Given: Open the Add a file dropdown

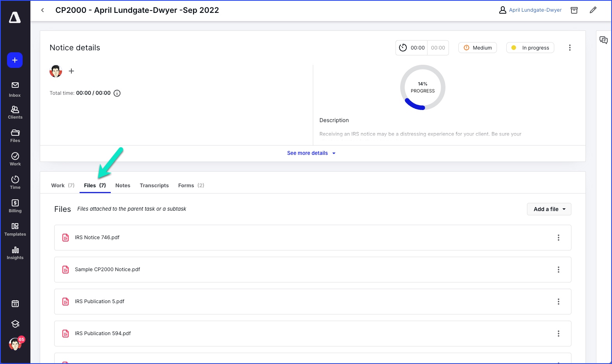Looking at the screenshot, I should (x=549, y=209).
